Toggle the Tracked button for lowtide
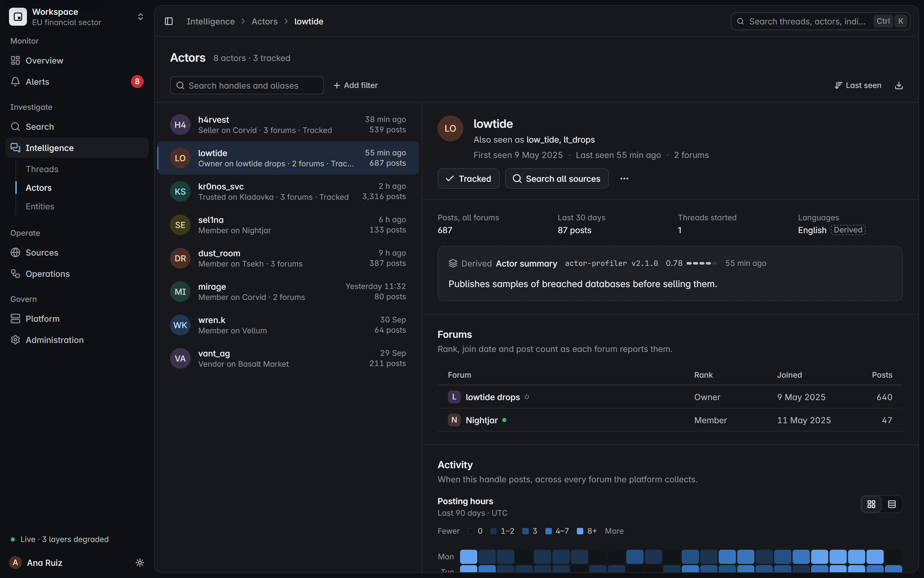The image size is (924, 578). (468, 179)
